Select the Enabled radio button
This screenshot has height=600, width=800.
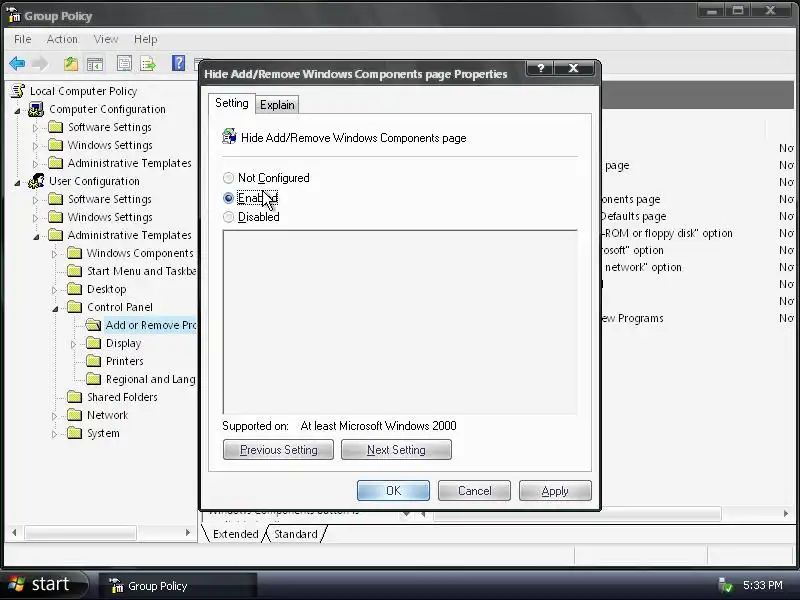[x=228, y=198]
